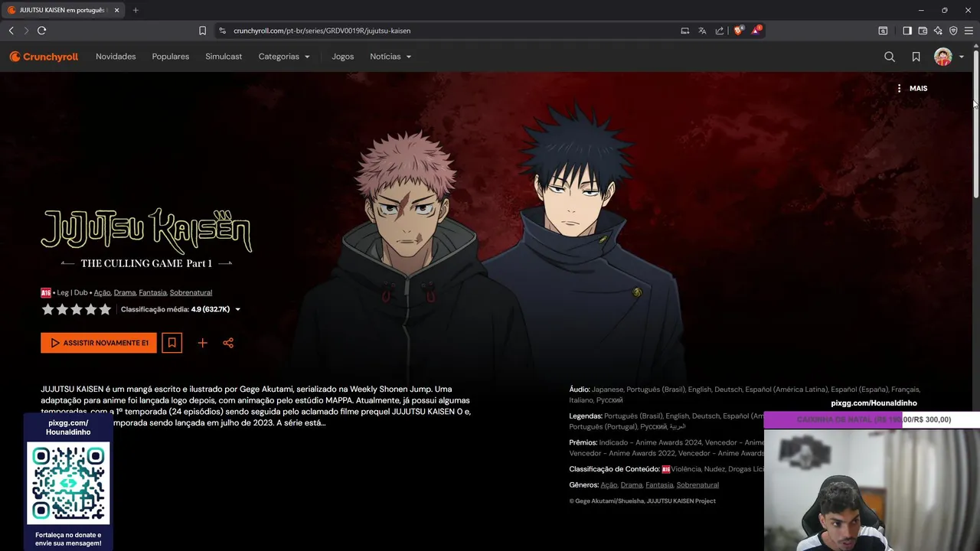
Task: Click Drama in the Gêneros details row
Action: [x=632, y=485]
